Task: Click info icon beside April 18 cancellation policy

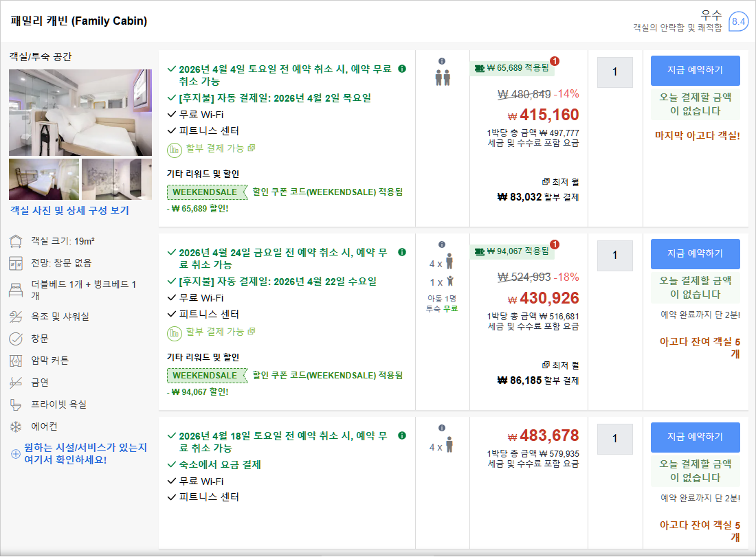Action: (402, 435)
